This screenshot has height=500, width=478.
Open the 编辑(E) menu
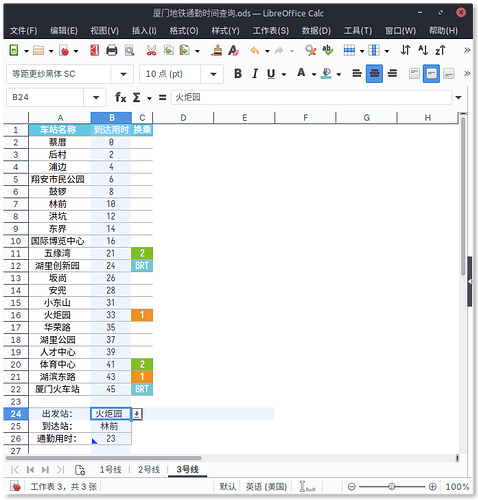pyautogui.click(x=64, y=31)
